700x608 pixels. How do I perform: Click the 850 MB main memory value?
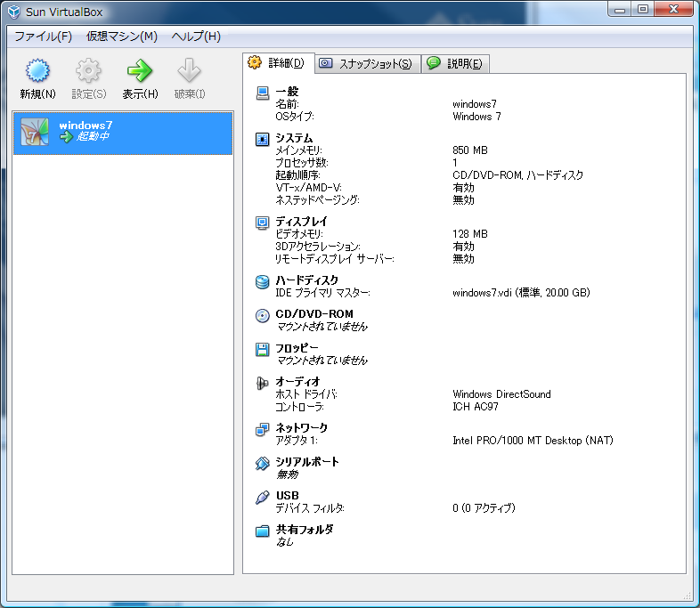coord(470,150)
